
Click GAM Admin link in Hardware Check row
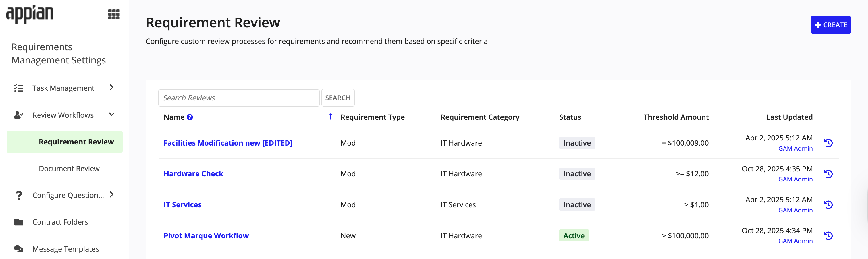tap(795, 179)
